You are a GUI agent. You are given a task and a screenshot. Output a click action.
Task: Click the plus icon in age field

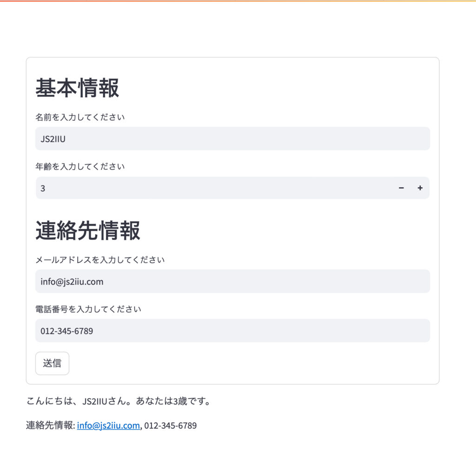click(x=420, y=188)
